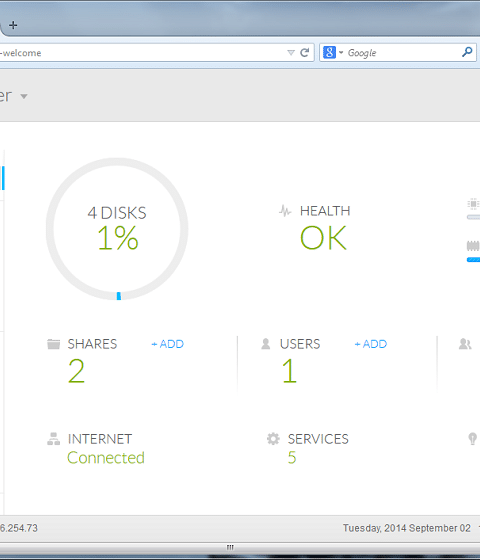Viewport: 480px width, 560px height.
Task: Reload the page using refresh icon
Action: (x=305, y=53)
